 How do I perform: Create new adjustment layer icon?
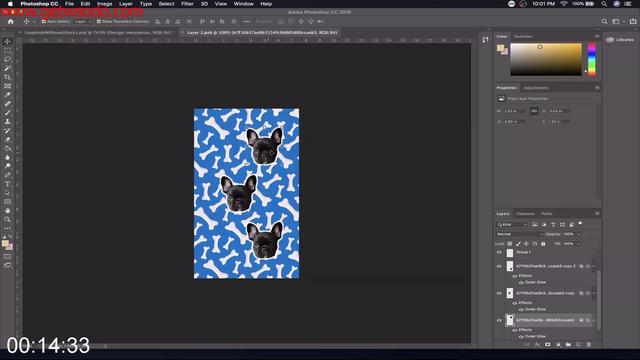click(x=558, y=345)
